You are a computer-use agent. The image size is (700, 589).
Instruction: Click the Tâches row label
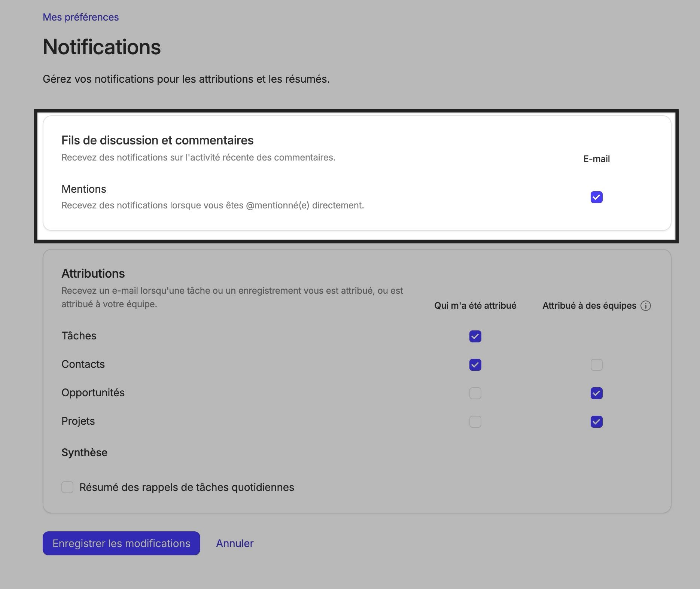(x=79, y=336)
